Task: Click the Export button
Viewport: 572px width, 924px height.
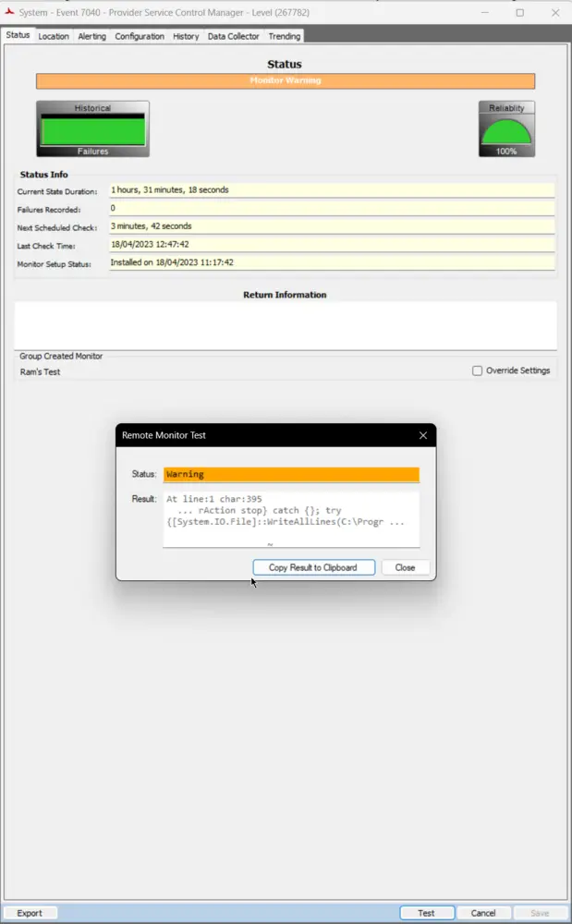Action: [x=30, y=913]
